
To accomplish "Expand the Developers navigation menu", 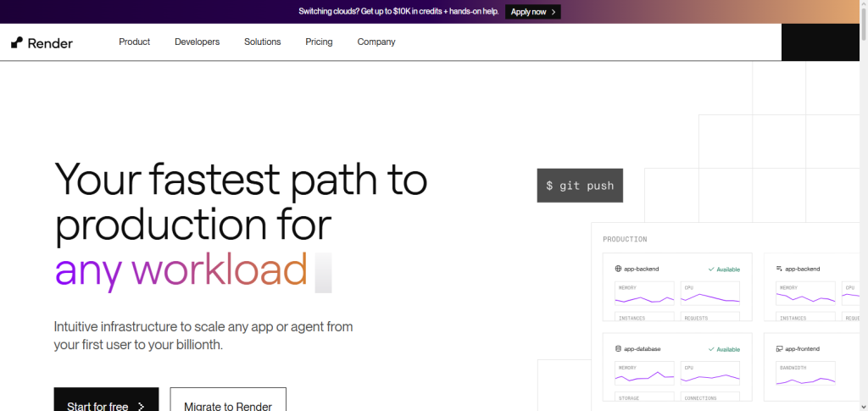I will [x=197, y=42].
